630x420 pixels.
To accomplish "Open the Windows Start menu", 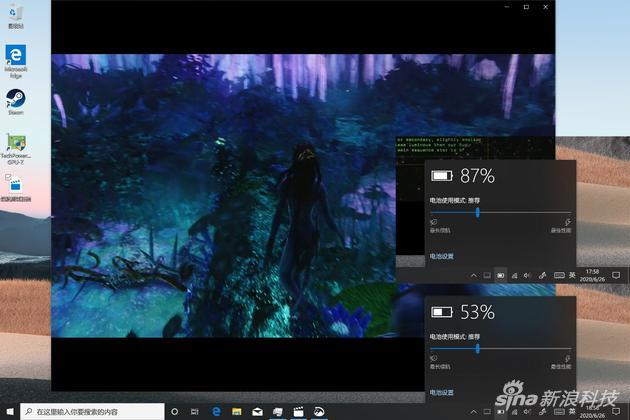I will pyautogui.click(x=10, y=412).
